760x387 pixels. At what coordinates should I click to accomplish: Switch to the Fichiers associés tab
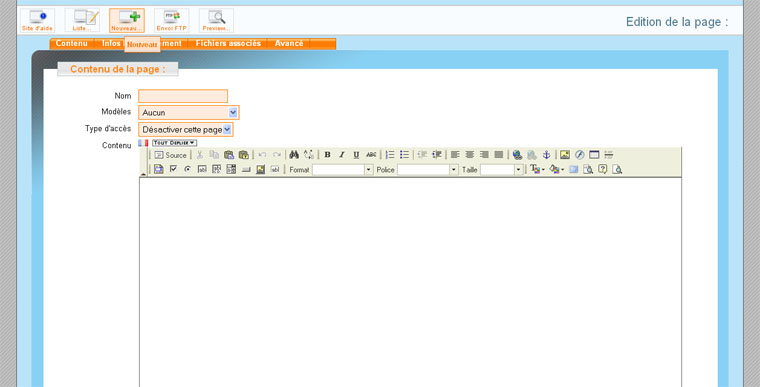point(228,43)
